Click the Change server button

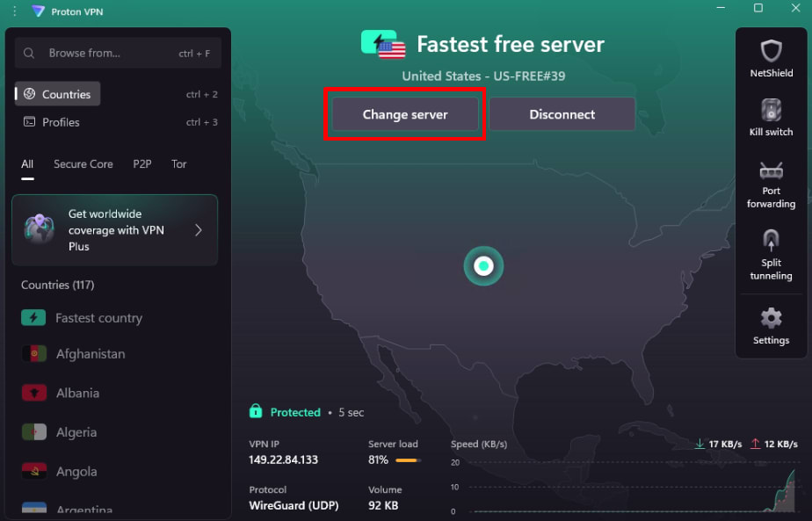(x=405, y=114)
